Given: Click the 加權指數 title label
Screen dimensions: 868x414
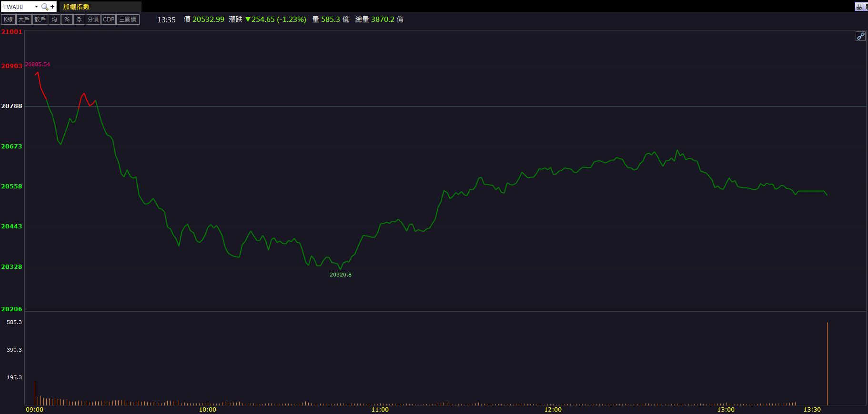Looking at the screenshot, I should [x=76, y=7].
